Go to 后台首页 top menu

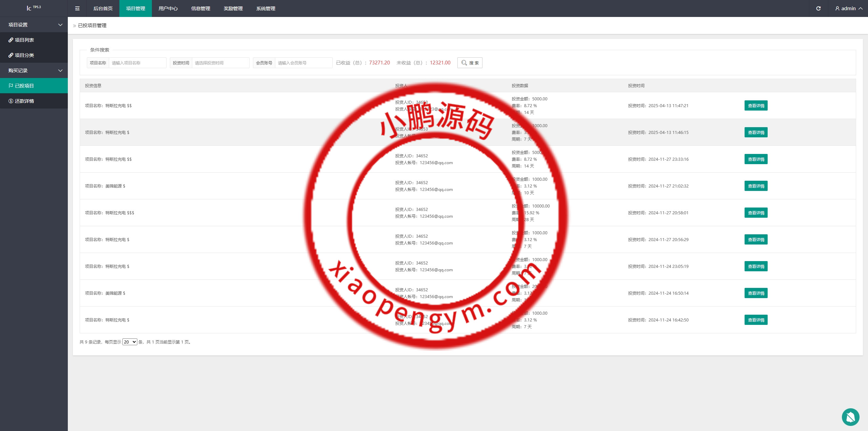[103, 8]
